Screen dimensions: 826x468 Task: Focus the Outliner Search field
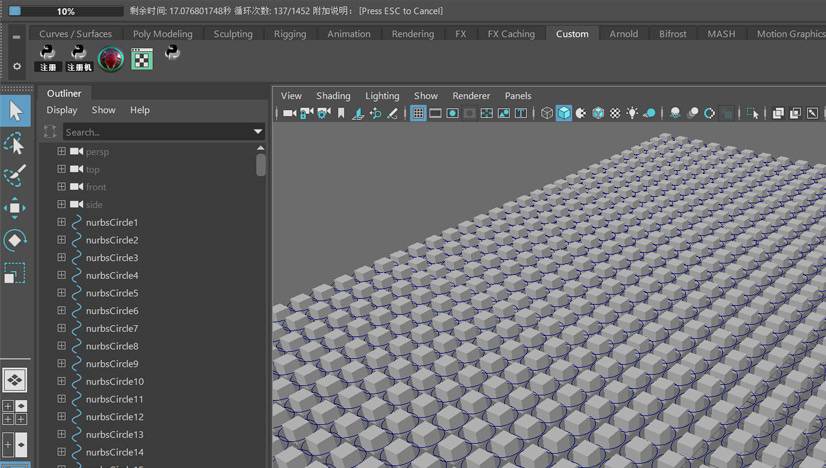[x=163, y=132]
